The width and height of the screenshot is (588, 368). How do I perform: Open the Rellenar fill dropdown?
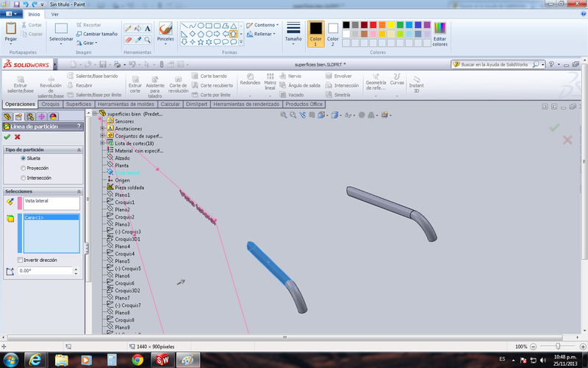[x=262, y=34]
